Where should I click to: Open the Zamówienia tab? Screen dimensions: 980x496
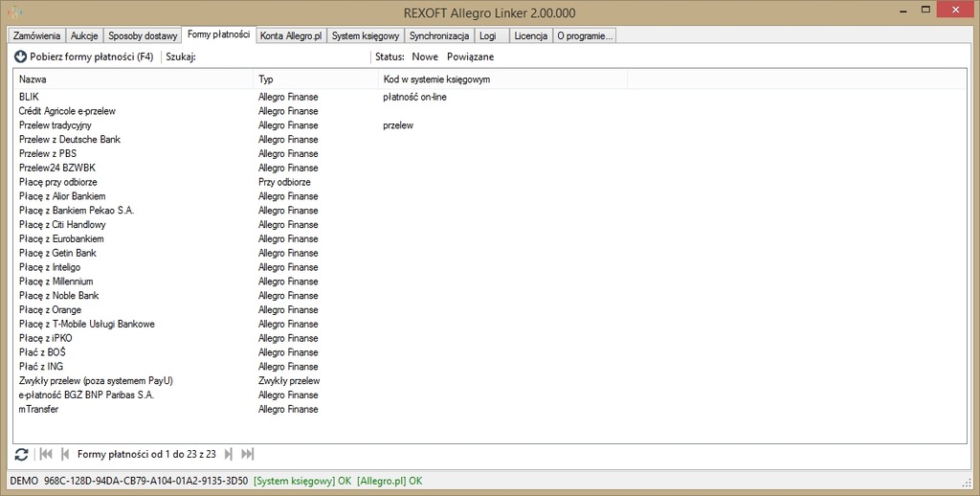click(37, 35)
